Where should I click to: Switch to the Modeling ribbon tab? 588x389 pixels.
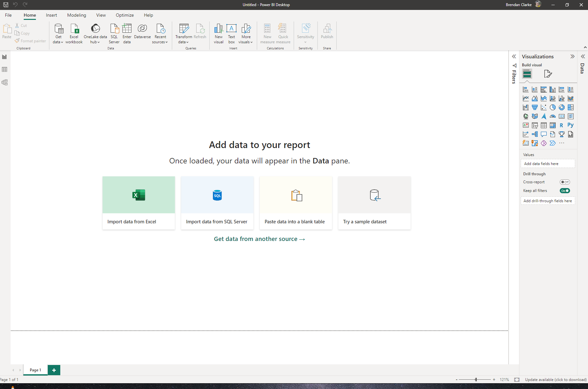pos(77,15)
